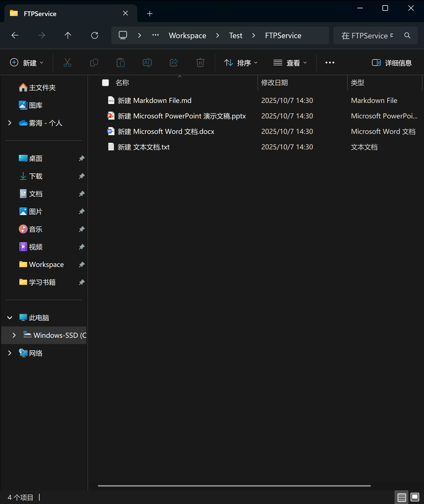The height and width of the screenshot is (504, 424).
Task: Go forward with the right arrow
Action: [x=42, y=35]
